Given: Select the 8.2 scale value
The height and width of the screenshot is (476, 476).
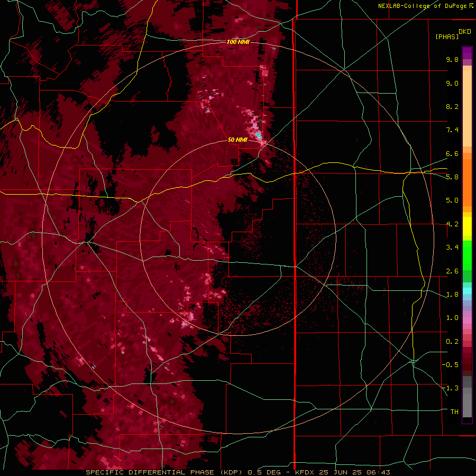Looking at the screenshot, I should [x=452, y=106].
